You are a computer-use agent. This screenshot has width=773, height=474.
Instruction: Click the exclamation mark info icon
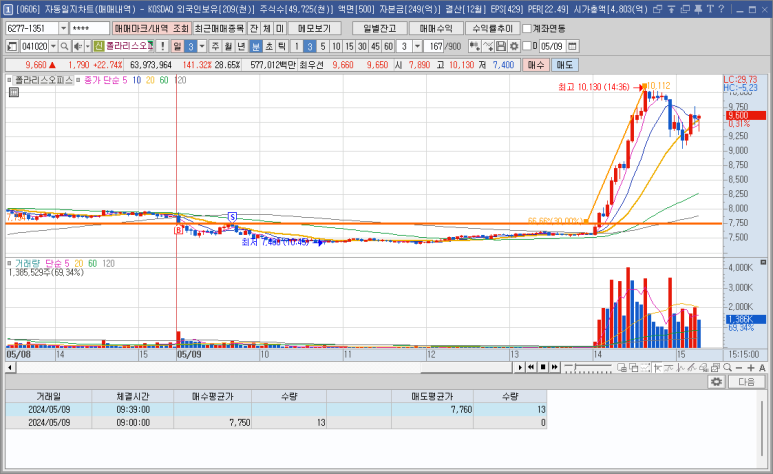point(163,46)
